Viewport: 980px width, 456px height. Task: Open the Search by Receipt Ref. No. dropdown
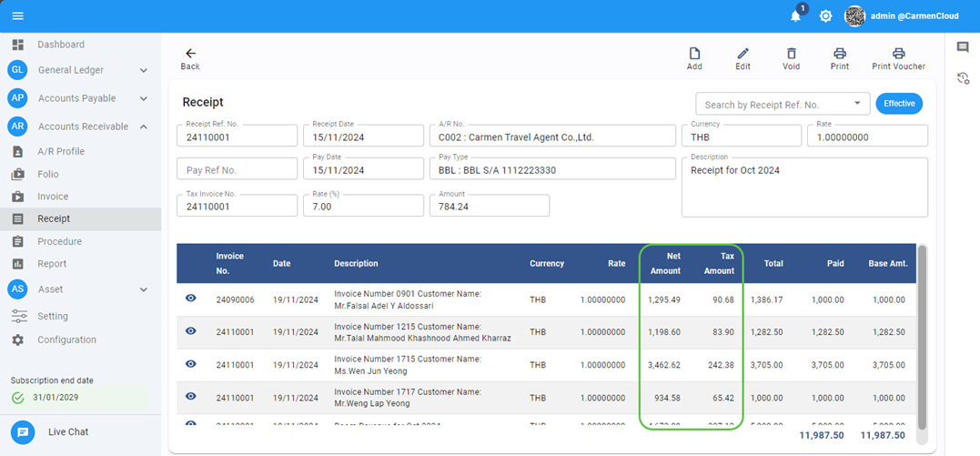(857, 104)
